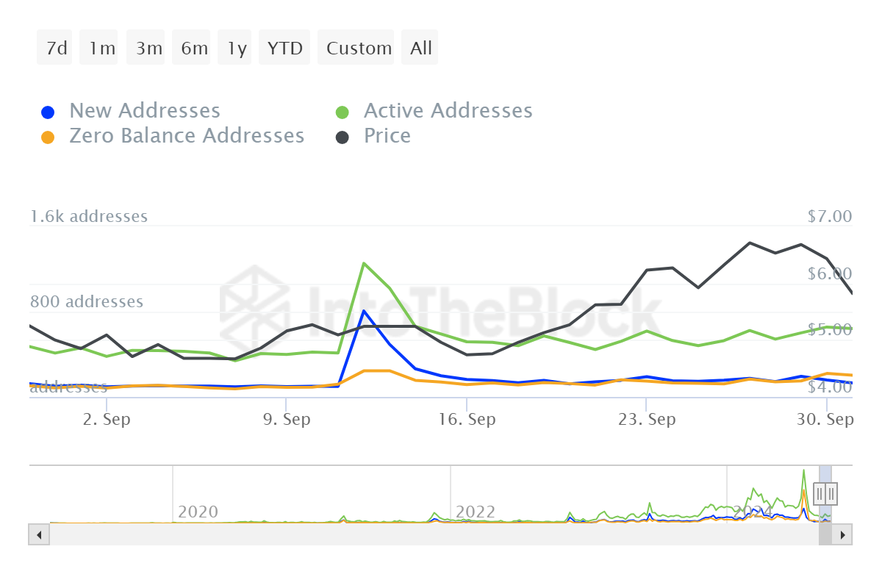Hide the New Addresses series label
Viewport: 882px width, 588px height.
tap(144, 111)
